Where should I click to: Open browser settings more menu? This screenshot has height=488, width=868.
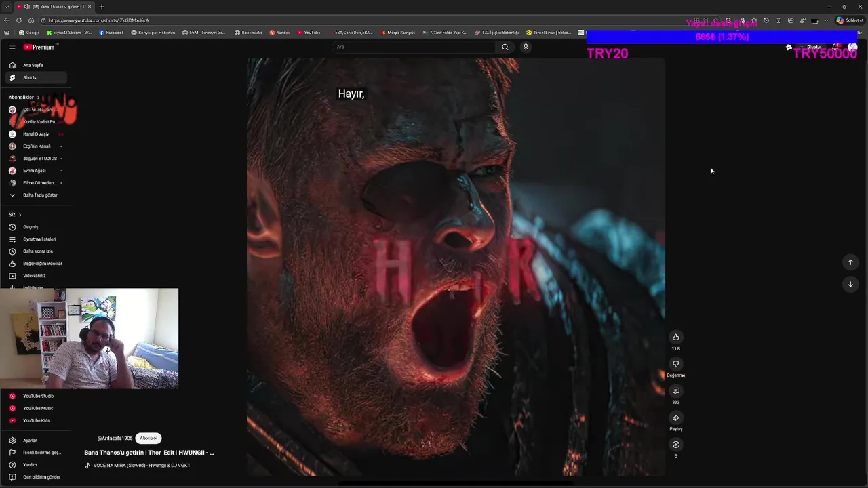coord(827,20)
